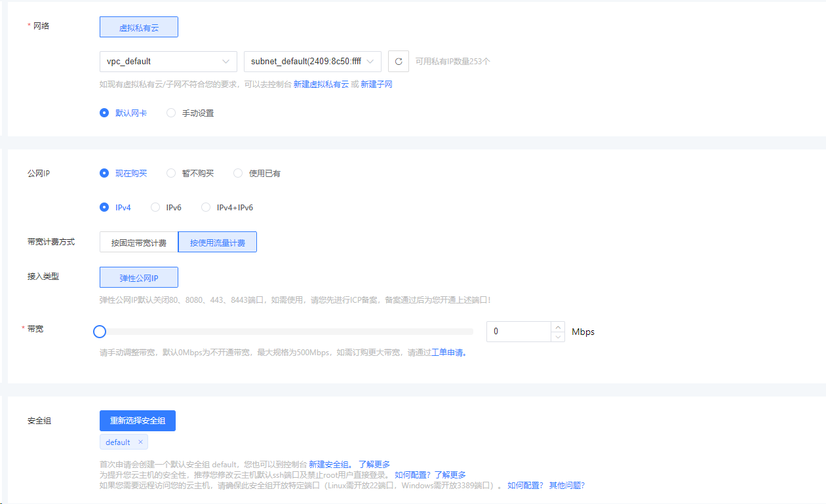The image size is (826, 504).
Task: Click the bandwidth Mbps input field
Action: 518,332
